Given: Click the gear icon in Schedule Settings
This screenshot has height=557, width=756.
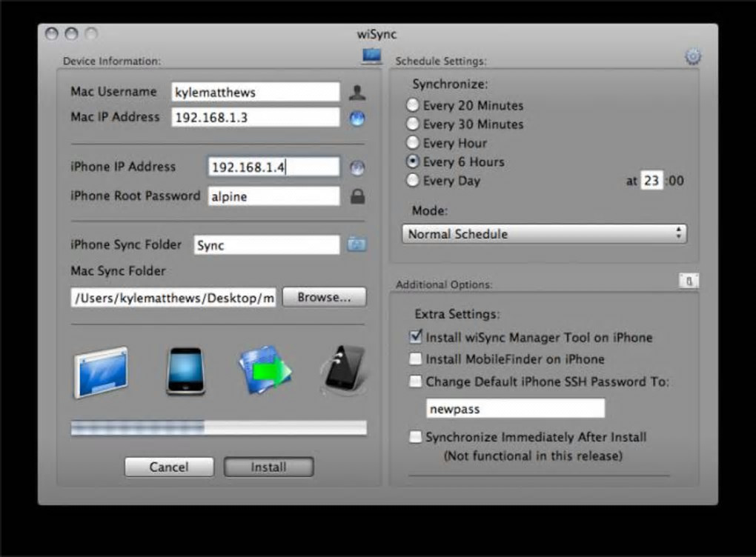Looking at the screenshot, I should [x=693, y=57].
